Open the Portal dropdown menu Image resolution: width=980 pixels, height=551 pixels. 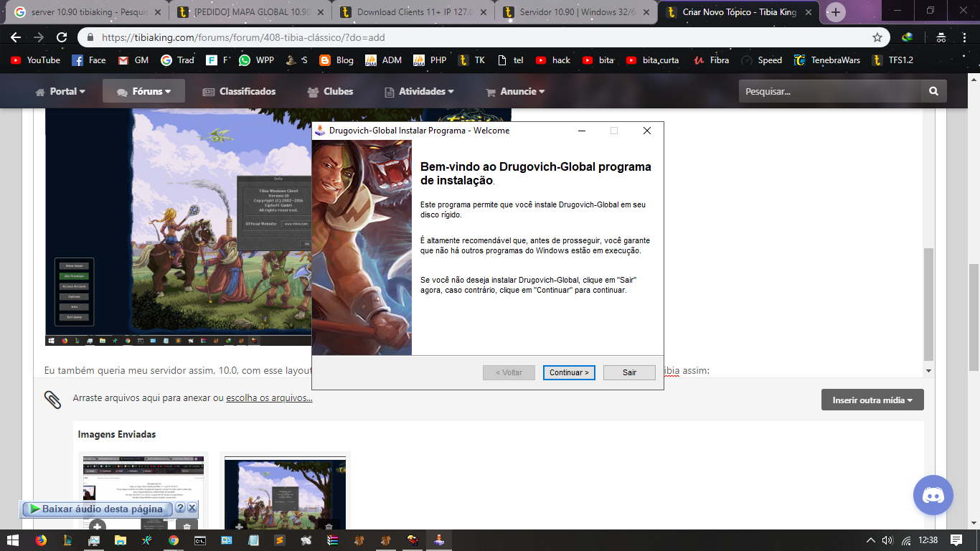pos(61,91)
